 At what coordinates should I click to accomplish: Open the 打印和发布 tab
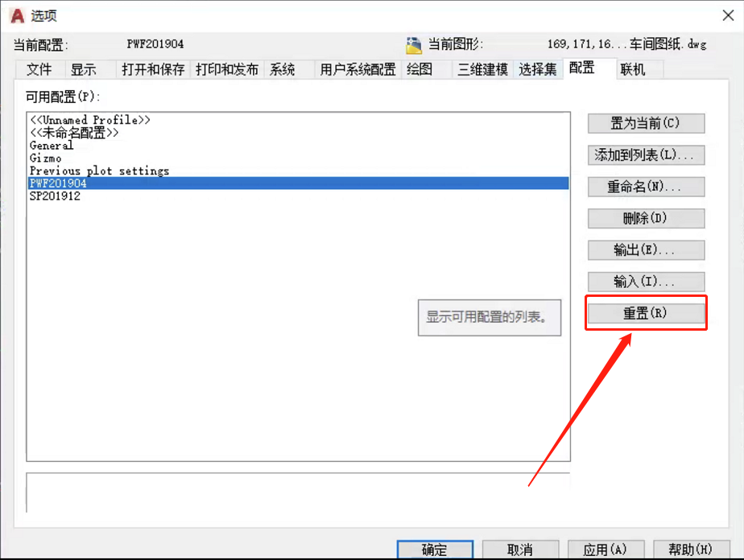click(227, 70)
